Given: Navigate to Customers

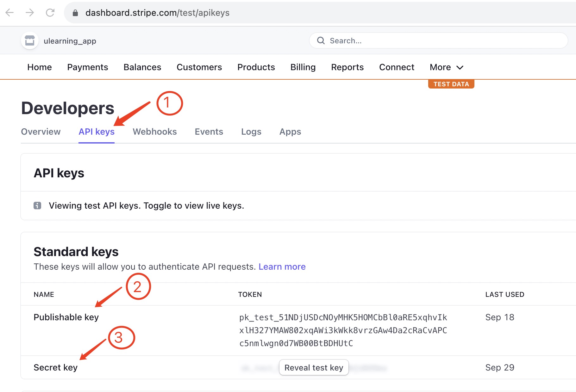Looking at the screenshot, I should pyautogui.click(x=199, y=67).
